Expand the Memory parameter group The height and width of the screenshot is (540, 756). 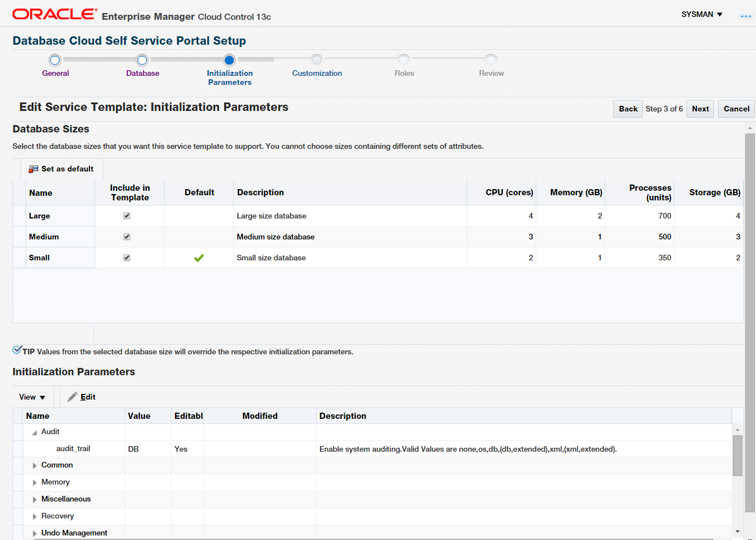35,483
